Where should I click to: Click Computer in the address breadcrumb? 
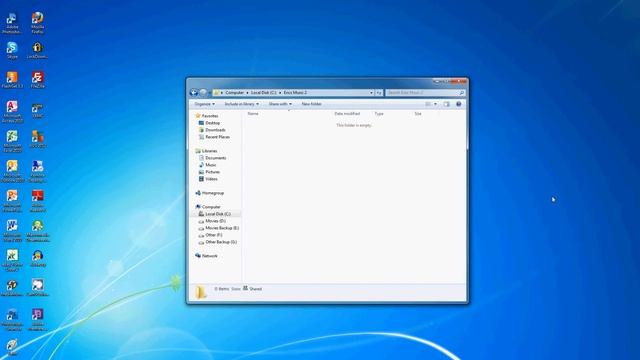[x=234, y=93]
